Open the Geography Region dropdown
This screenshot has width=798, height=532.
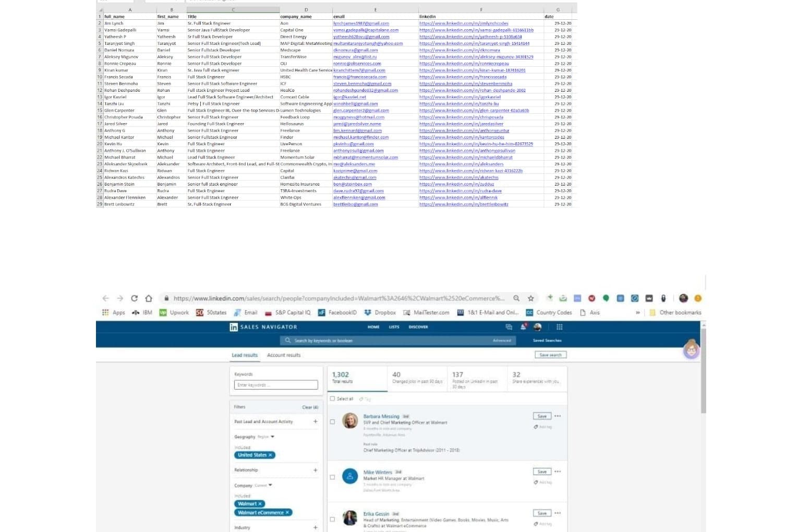click(266, 437)
